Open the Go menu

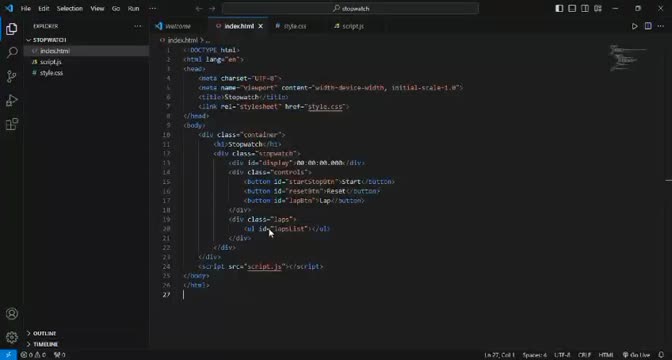coord(116,9)
